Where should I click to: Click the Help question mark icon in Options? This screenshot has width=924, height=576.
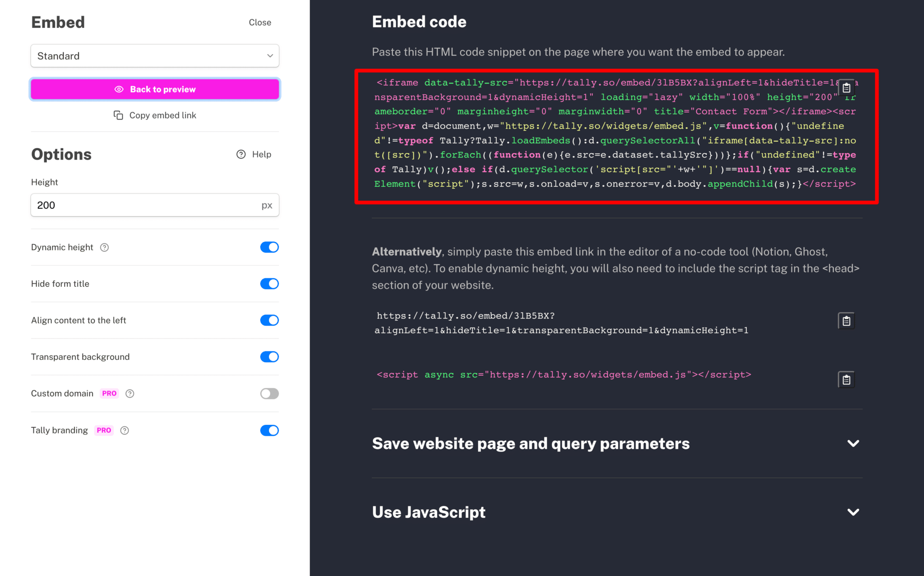click(240, 154)
